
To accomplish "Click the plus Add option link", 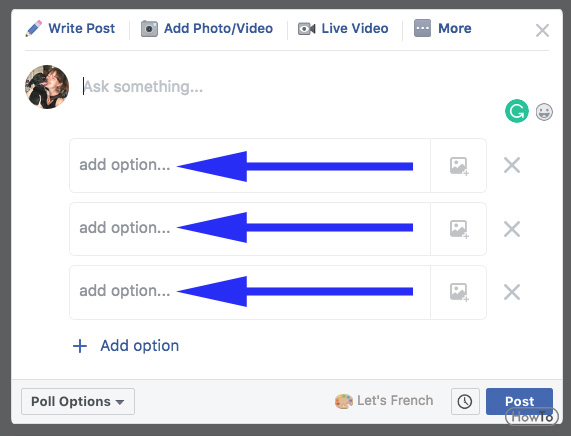I will [x=126, y=346].
